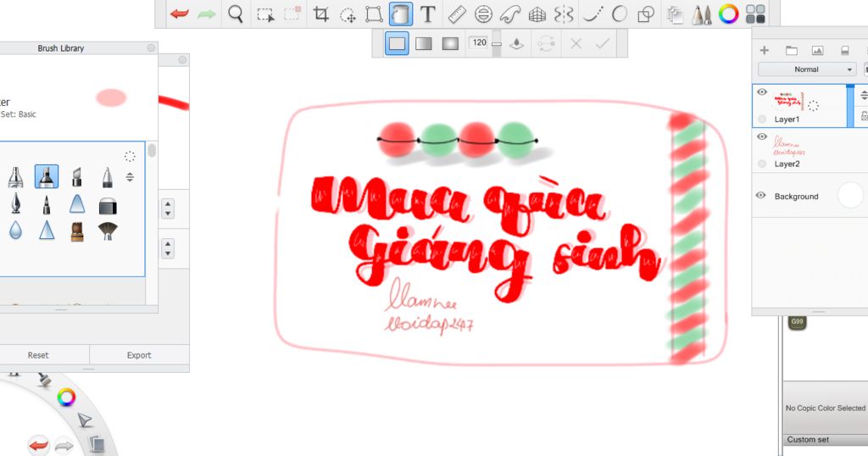Image resolution: width=868 pixels, height=456 pixels.
Task: Click the Export button in Brush Library
Action: 139,355
